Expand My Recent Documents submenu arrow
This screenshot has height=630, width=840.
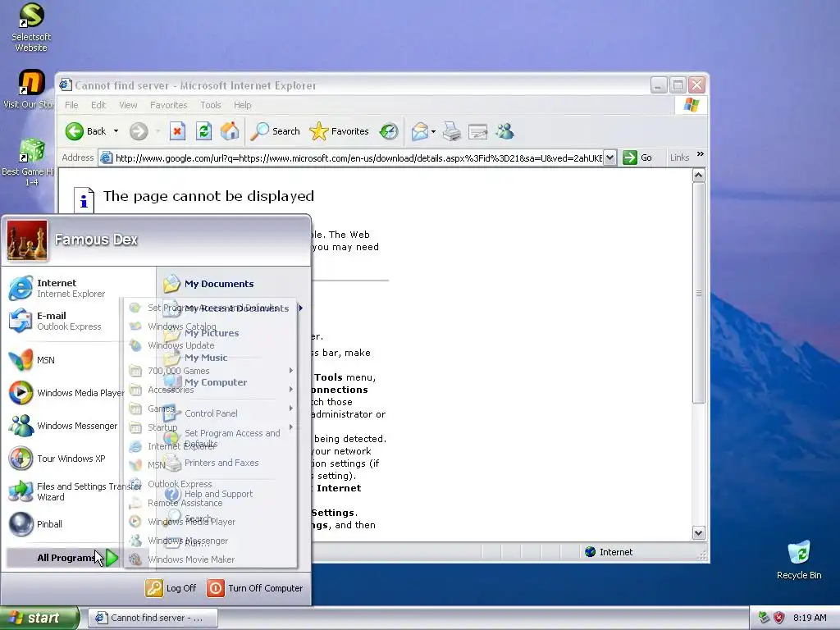pos(301,308)
